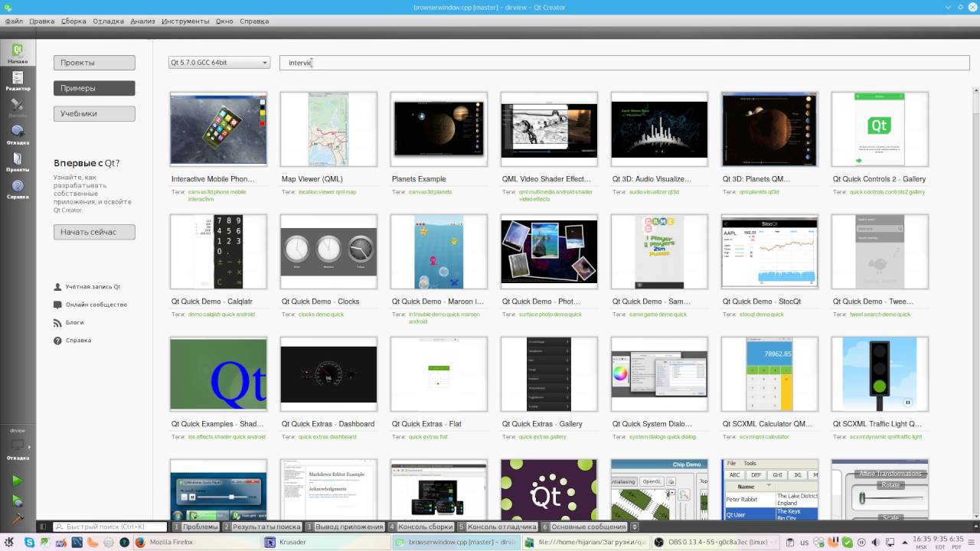Open Справка mode in left sidebar

pyautogui.click(x=18, y=188)
